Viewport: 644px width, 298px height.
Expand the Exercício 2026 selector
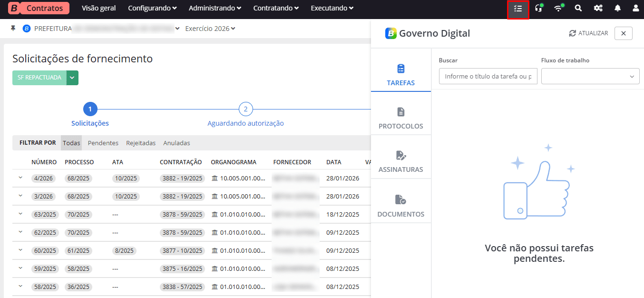point(210,29)
